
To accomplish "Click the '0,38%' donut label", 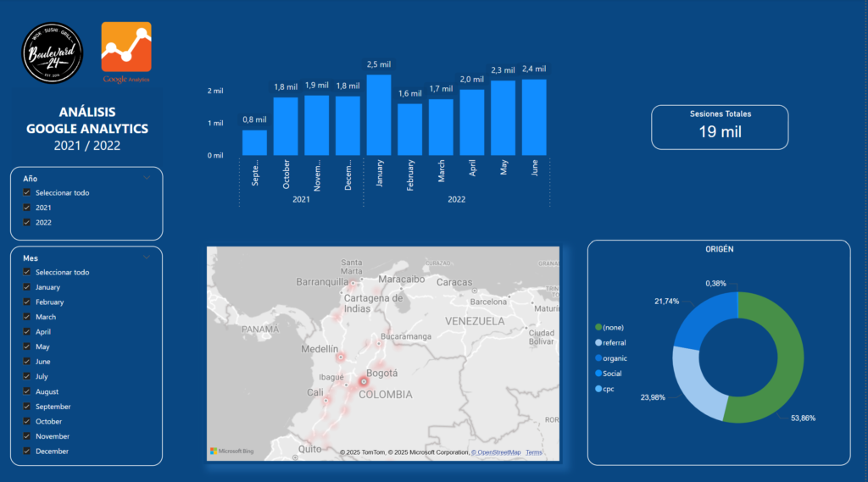I will coord(715,283).
